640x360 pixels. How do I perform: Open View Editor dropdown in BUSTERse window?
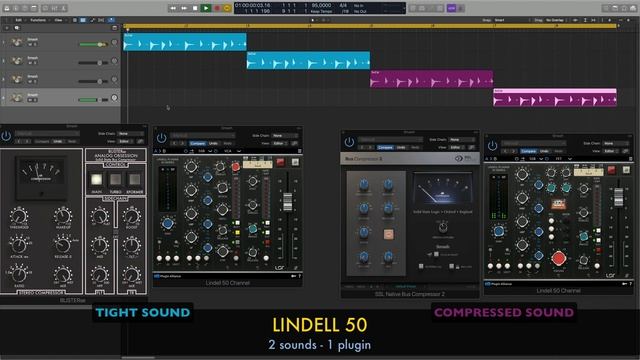point(126,141)
